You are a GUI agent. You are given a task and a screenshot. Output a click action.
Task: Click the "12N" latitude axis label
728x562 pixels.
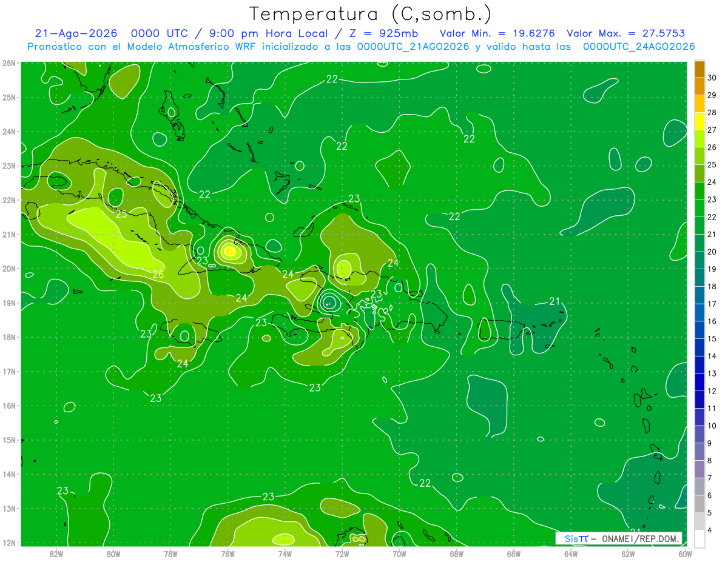tap(10, 543)
